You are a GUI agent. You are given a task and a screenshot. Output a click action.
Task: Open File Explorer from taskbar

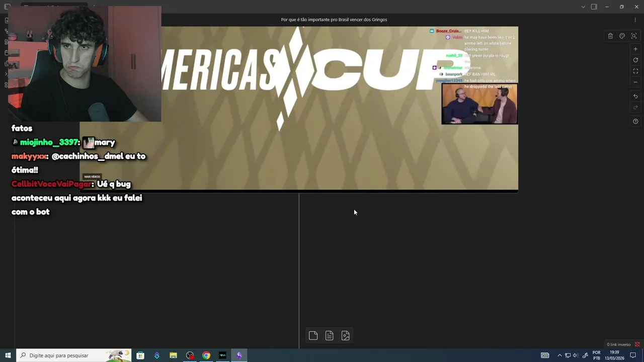(173, 355)
